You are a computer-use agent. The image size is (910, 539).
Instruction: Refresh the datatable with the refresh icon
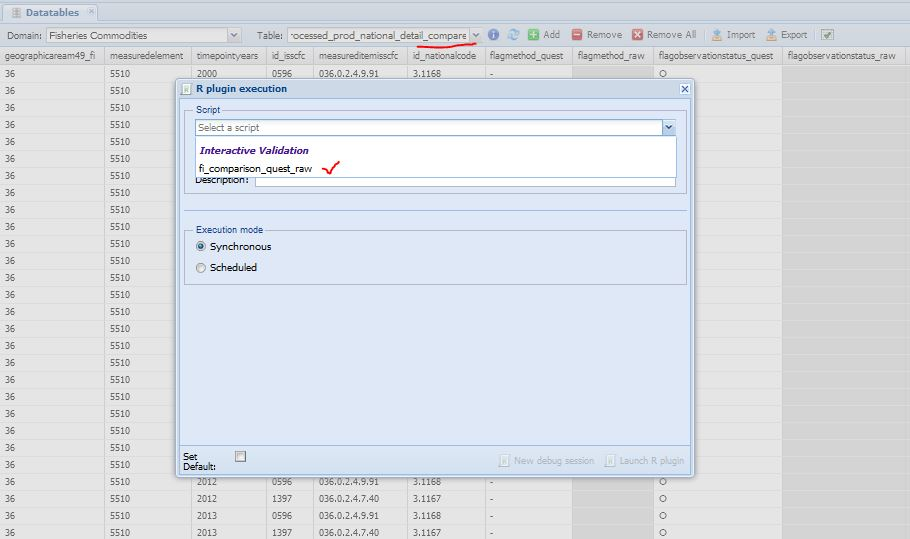pos(513,35)
